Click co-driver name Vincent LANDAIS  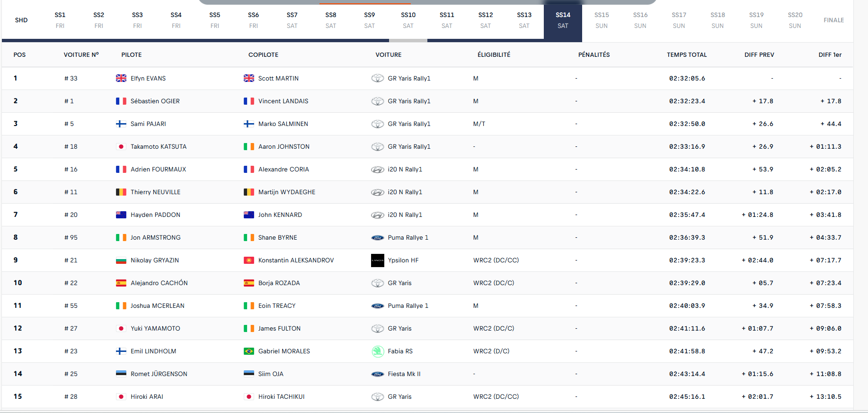283,101
